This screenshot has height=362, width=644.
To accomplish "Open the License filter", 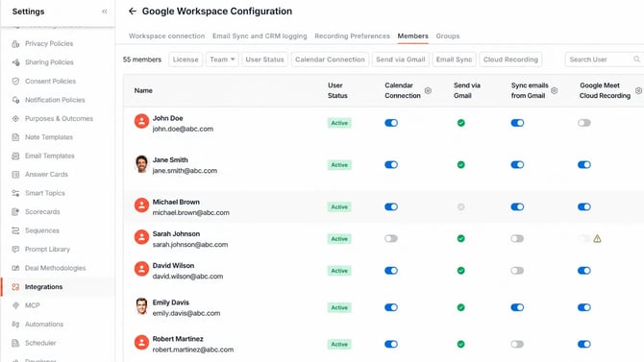I will click(186, 60).
